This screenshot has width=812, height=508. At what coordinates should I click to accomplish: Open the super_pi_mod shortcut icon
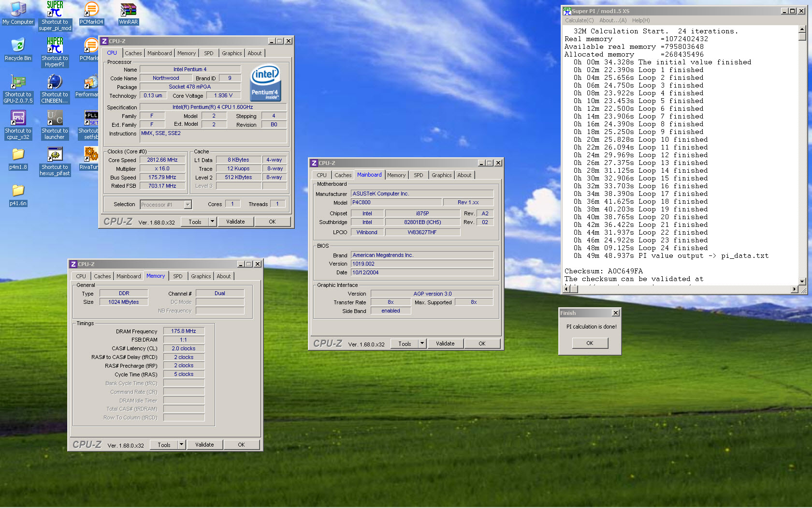pos(55,15)
